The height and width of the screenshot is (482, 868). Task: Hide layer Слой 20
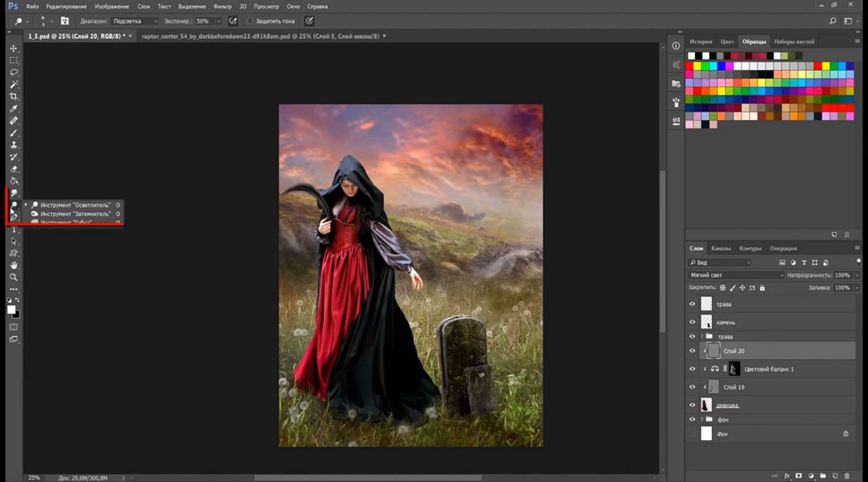tap(693, 351)
